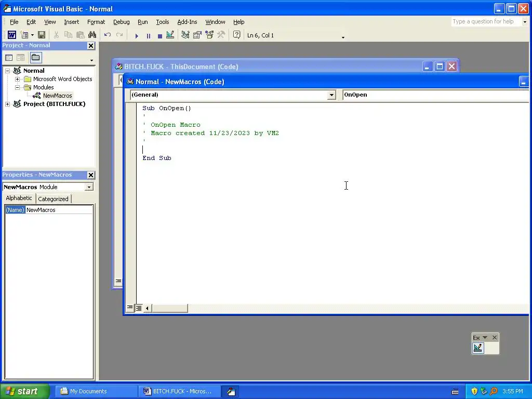The image size is (532, 399).
Task: Open the NewMacros Module object dropdown
Action: [89, 187]
